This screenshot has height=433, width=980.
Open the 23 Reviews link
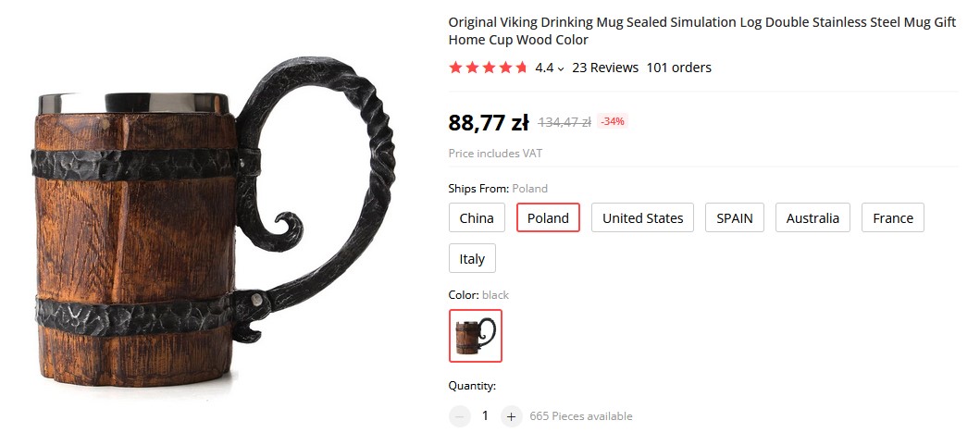[x=605, y=68]
